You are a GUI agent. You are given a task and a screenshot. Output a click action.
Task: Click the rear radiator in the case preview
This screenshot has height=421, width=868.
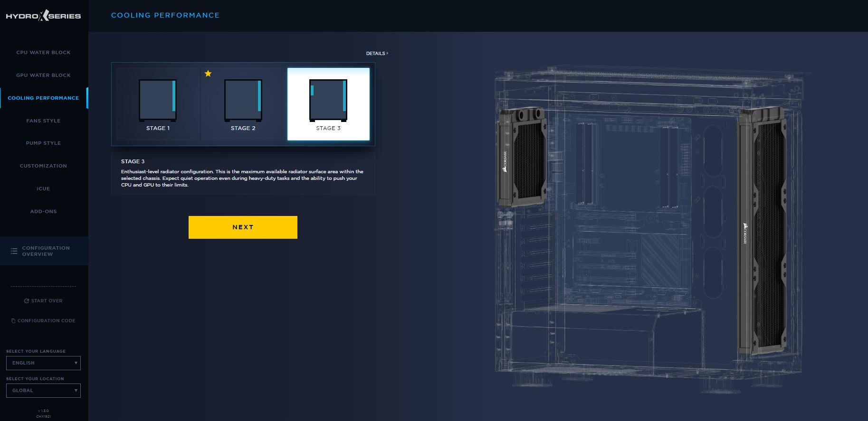click(x=521, y=157)
